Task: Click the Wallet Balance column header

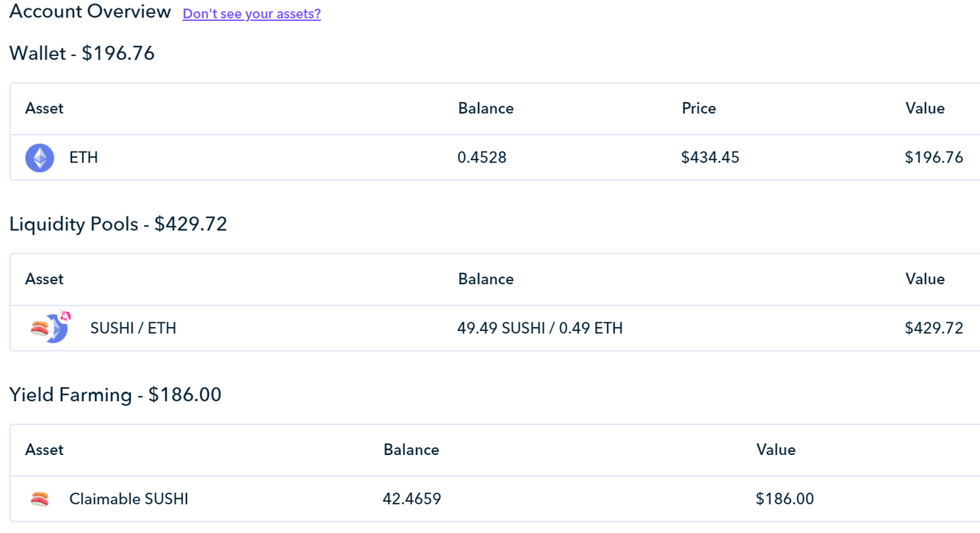Action: click(486, 109)
